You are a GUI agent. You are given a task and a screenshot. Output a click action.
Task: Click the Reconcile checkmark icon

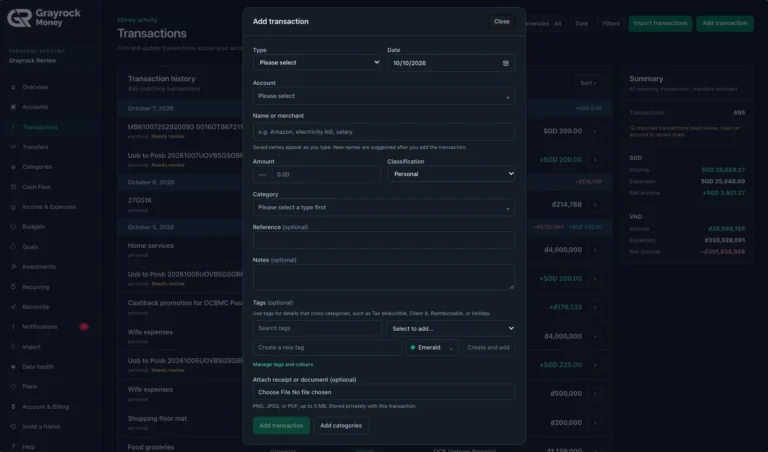tap(13, 307)
